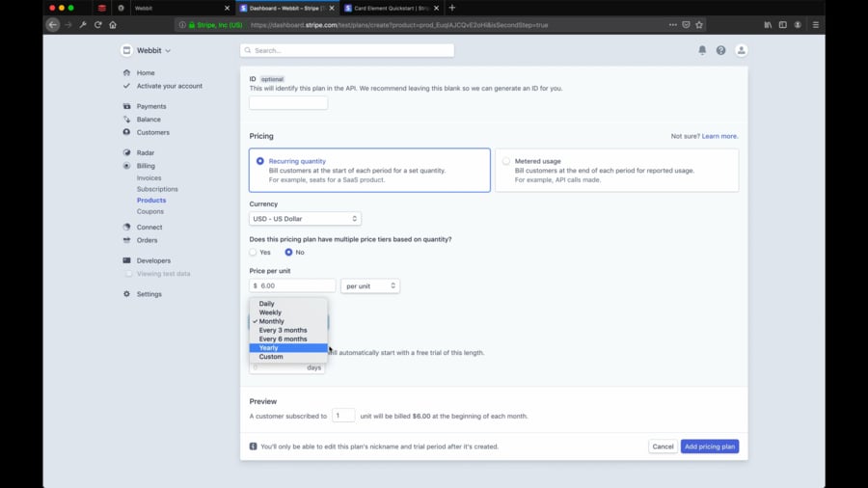
Task: Open Invoices under Billing
Action: (x=149, y=178)
